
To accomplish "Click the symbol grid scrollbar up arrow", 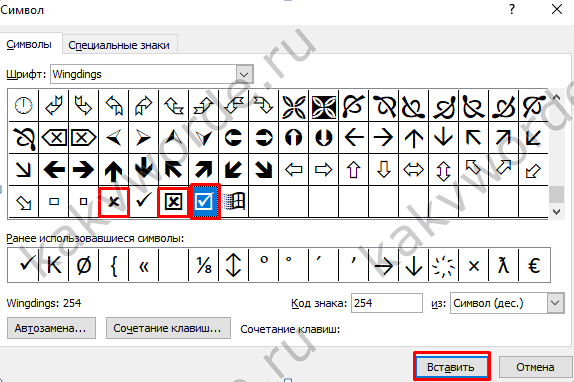I will click(x=556, y=97).
